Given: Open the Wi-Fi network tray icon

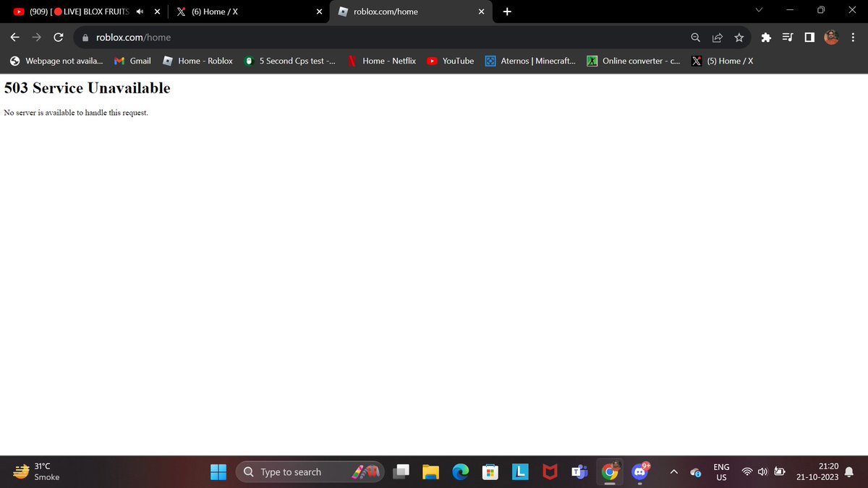Looking at the screenshot, I should pos(747,472).
